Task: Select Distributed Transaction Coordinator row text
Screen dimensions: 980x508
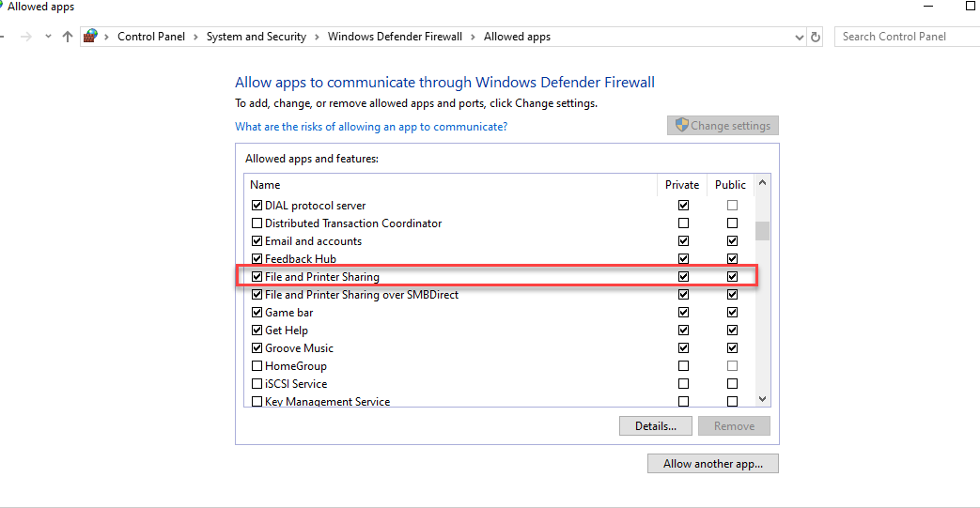Action: click(x=353, y=223)
